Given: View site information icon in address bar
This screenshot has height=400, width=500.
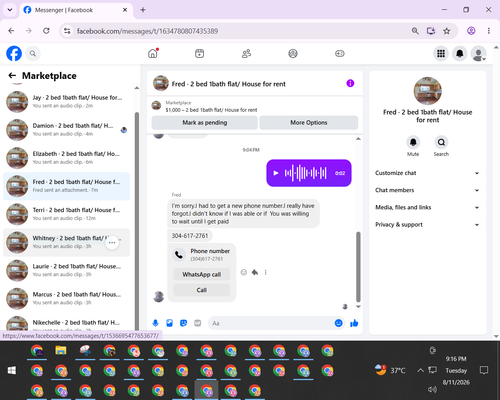Looking at the screenshot, I should click(x=67, y=31).
